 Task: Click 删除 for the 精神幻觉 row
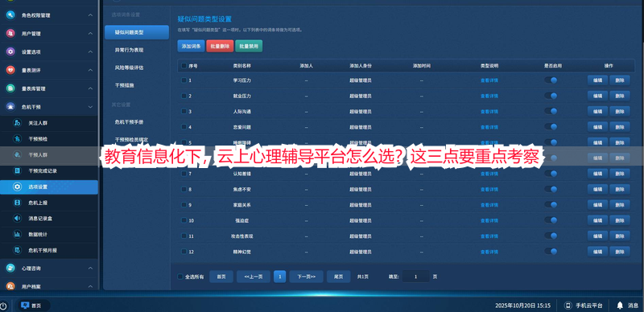click(x=620, y=251)
